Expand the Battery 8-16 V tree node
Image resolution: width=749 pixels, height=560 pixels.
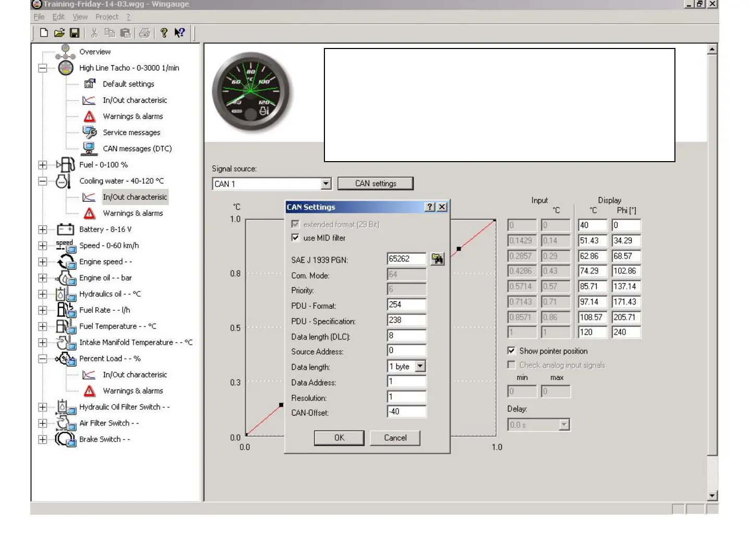pyautogui.click(x=43, y=229)
